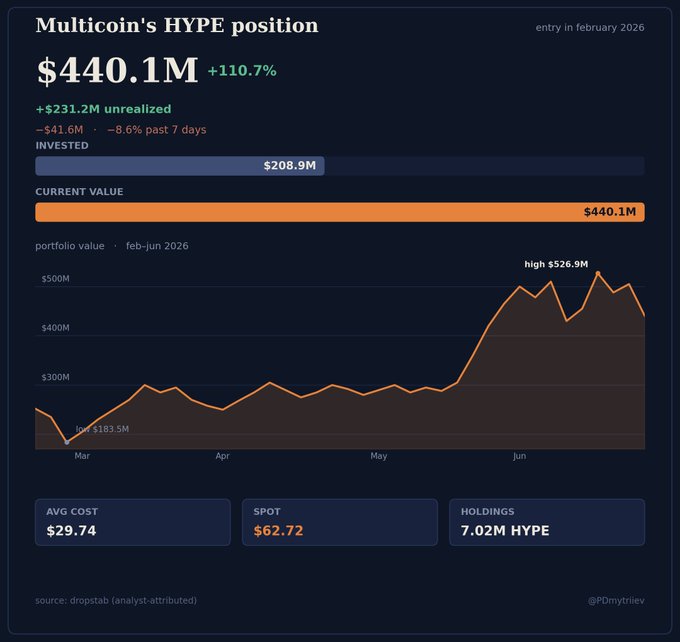The height and width of the screenshot is (642, 680).
Task: Click the portfolio value chart caption
Action: click(70, 246)
